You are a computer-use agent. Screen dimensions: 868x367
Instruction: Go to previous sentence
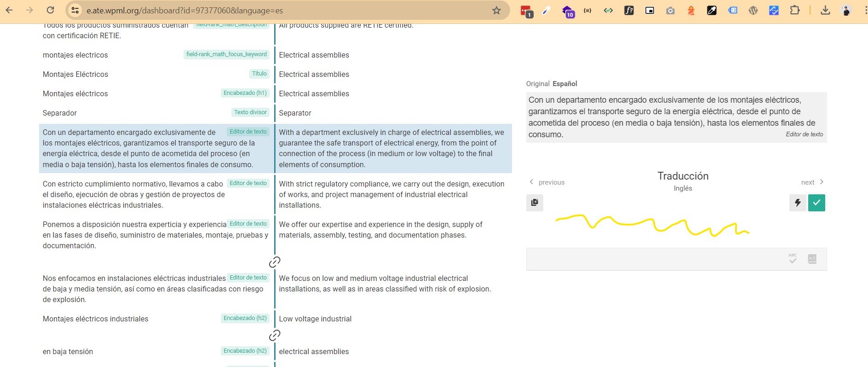point(547,182)
